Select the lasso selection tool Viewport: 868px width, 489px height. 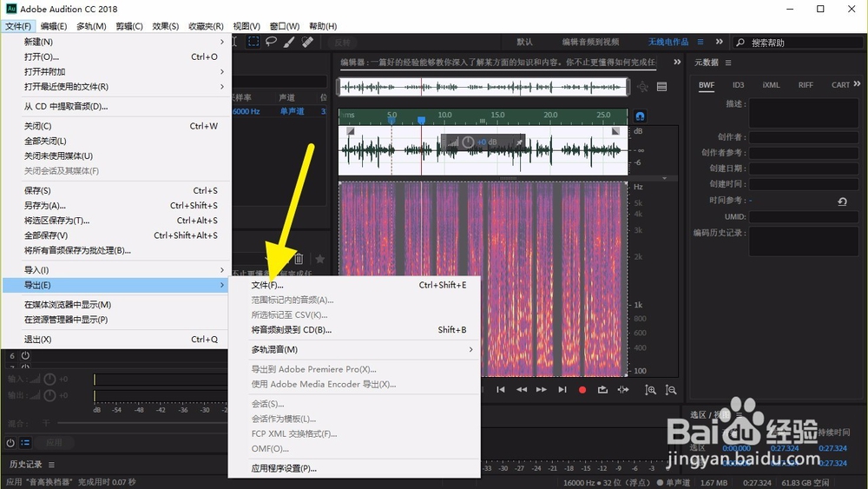pyautogui.click(x=271, y=42)
